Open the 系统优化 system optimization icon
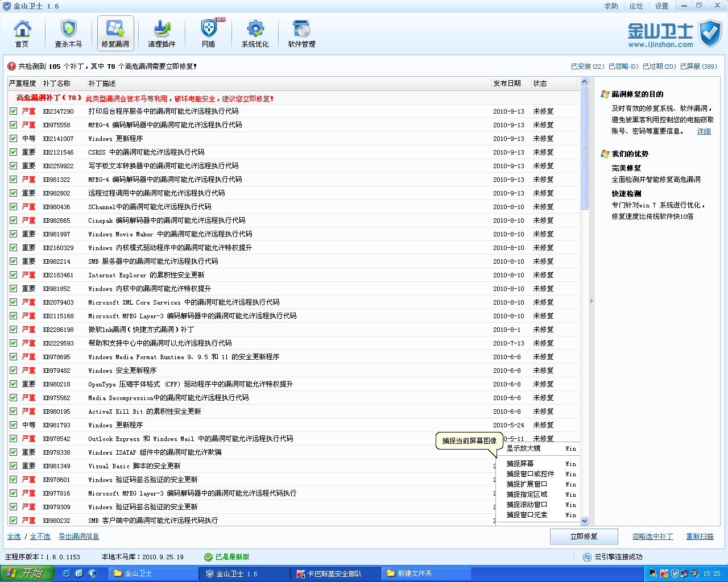Screen dimensions: 728x582 pyautogui.click(x=255, y=34)
